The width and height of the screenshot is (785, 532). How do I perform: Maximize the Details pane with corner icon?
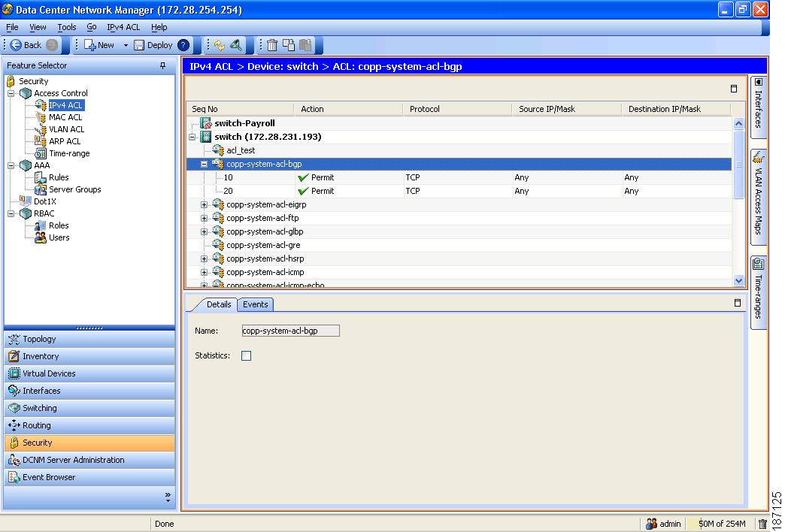(x=738, y=303)
